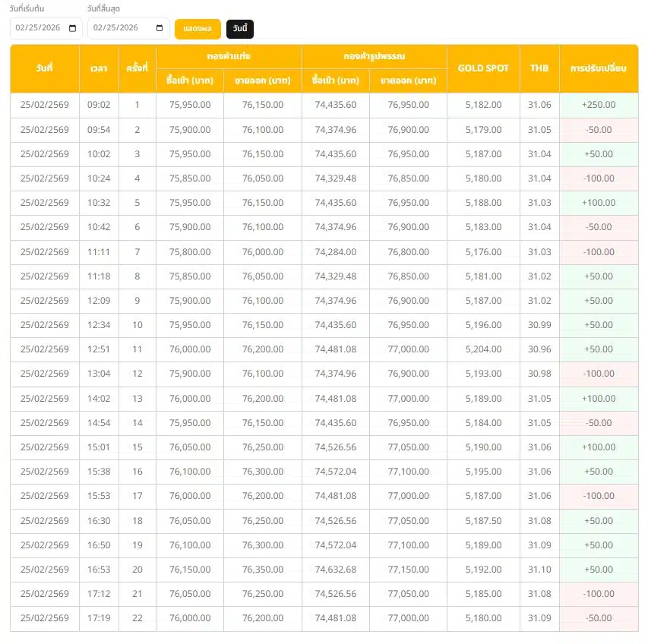Click the +250.00 change cell in row 1
Screen dimensions: 648x644
[x=599, y=106]
